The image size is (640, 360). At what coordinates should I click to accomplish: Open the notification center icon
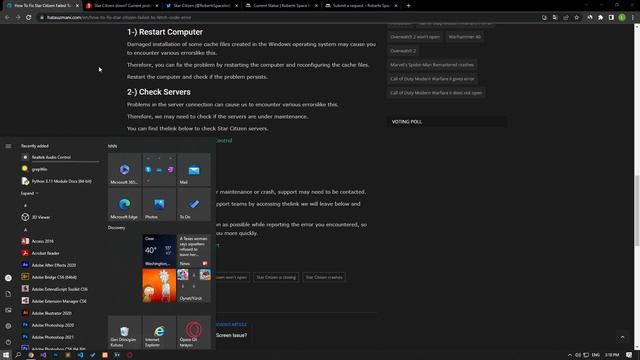click(x=629, y=355)
